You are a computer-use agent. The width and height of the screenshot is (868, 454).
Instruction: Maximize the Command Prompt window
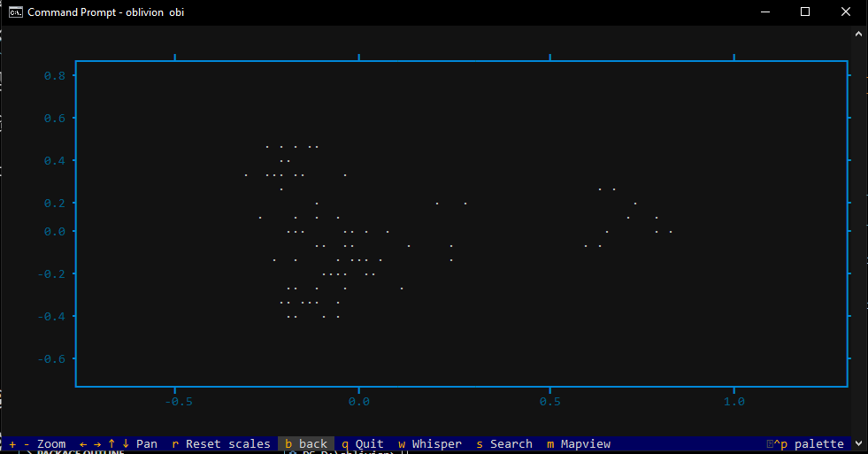(805, 12)
